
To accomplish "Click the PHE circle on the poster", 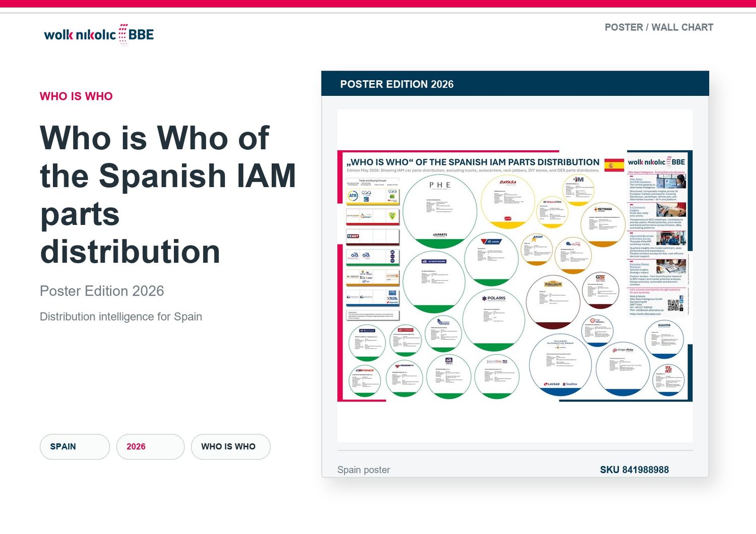I will pyautogui.click(x=440, y=212).
